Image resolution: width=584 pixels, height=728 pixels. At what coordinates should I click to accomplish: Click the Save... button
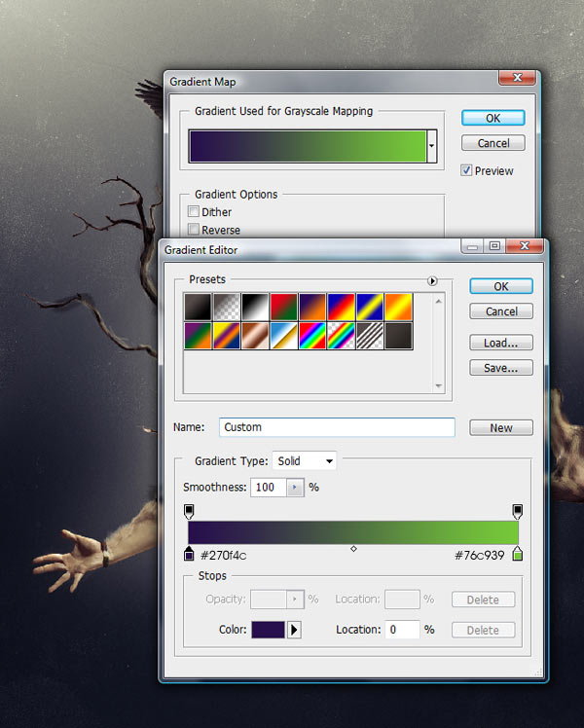click(501, 368)
